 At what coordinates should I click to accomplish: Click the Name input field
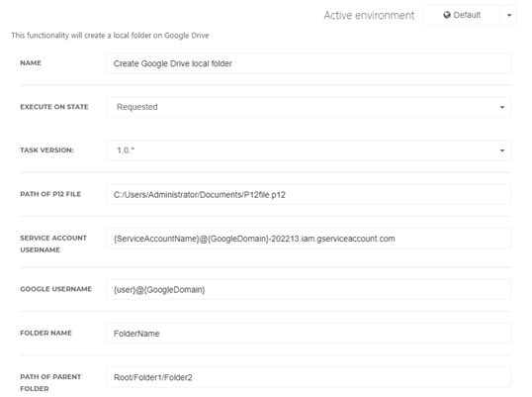(309, 63)
